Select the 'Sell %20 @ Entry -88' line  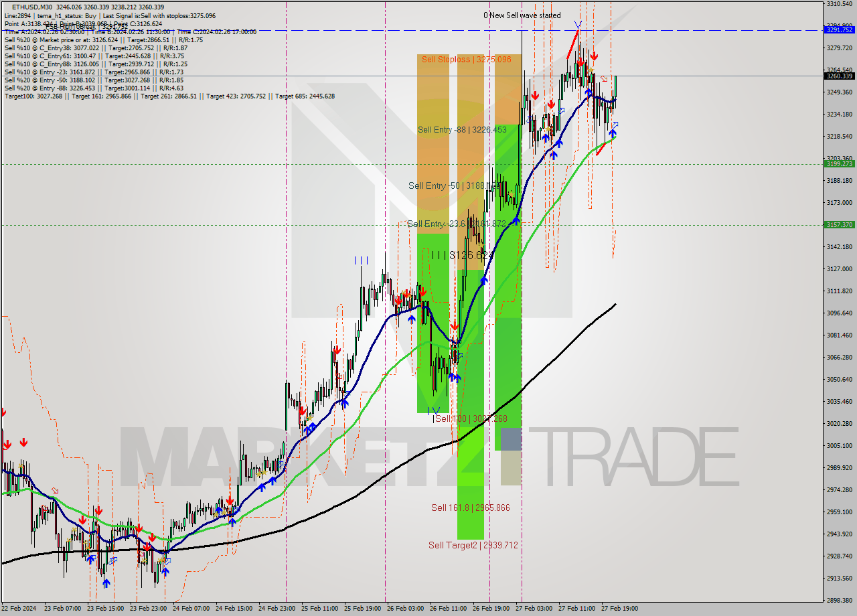(94, 88)
